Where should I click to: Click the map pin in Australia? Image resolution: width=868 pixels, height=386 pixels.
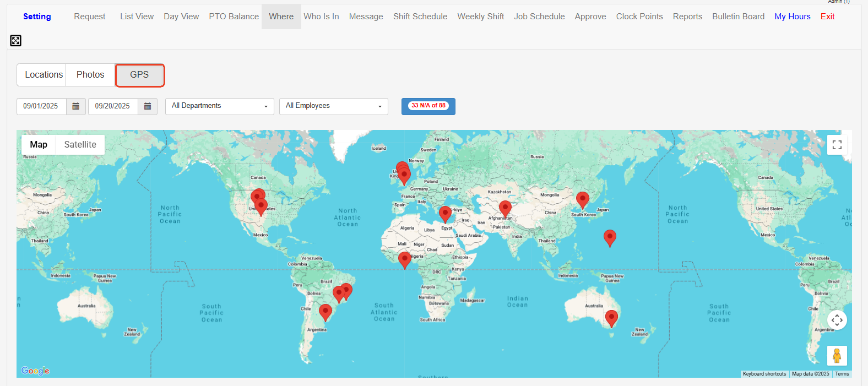coord(611,317)
